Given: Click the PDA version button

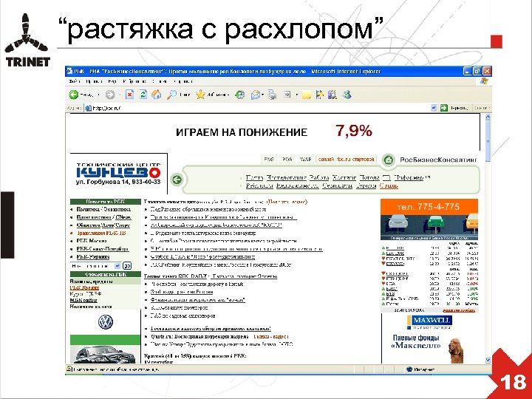Looking at the screenshot, I should pos(287,159).
